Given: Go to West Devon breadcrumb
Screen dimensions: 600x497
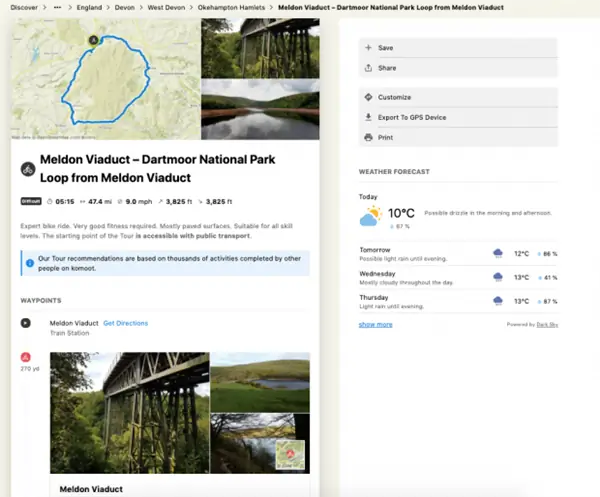Looking at the screenshot, I should coord(166,7).
